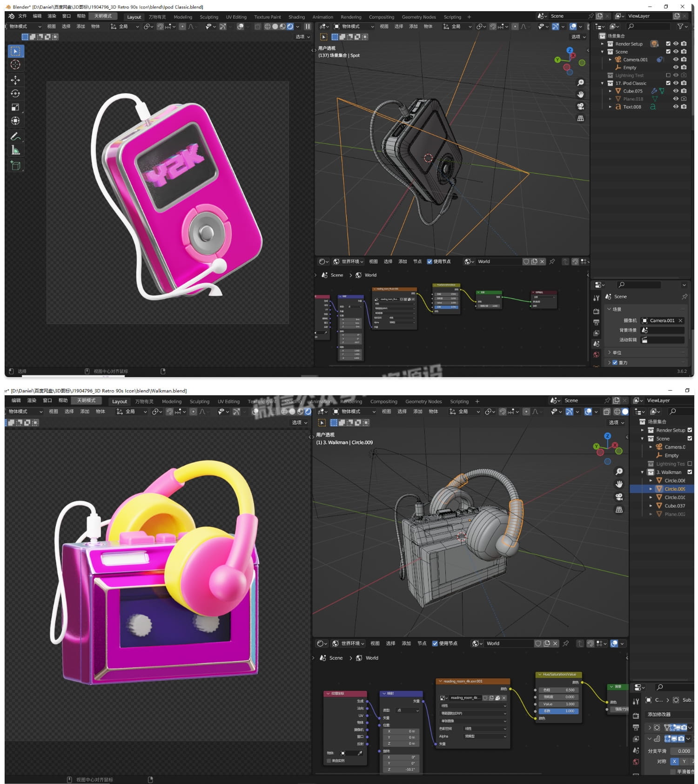The height and width of the screenshot is (784, 698).
Task: Uncheck 17. iPod Classic collection checkbox
Action: [x=668, y=83]
